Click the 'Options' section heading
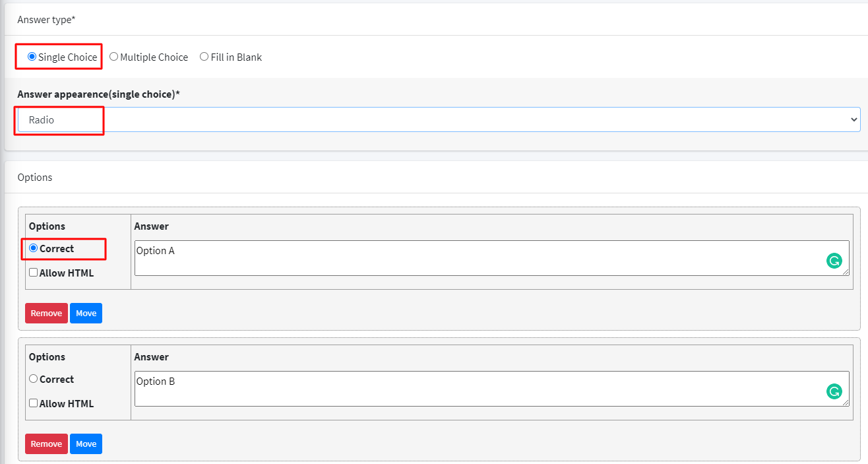 [35, 177]
